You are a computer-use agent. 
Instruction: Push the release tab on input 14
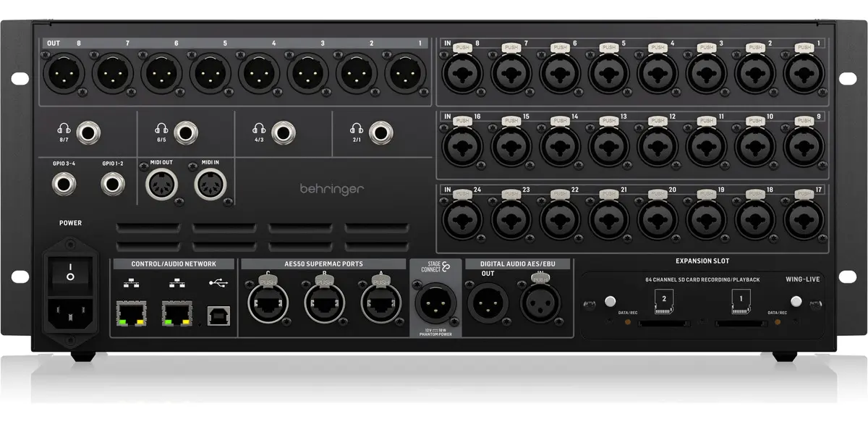click(560, 120)
